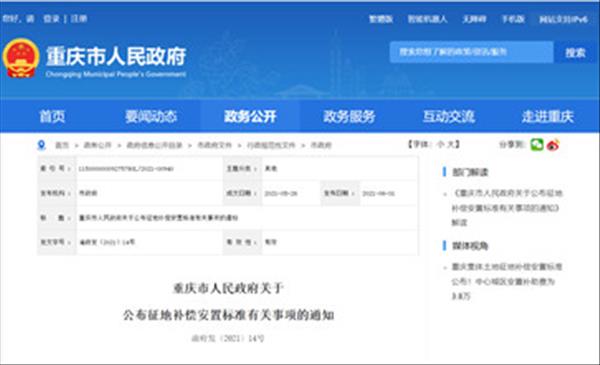Click the 重庆市人民政府 site title
This screenshot has width=600, height=365.
click(x=116, y=56)
